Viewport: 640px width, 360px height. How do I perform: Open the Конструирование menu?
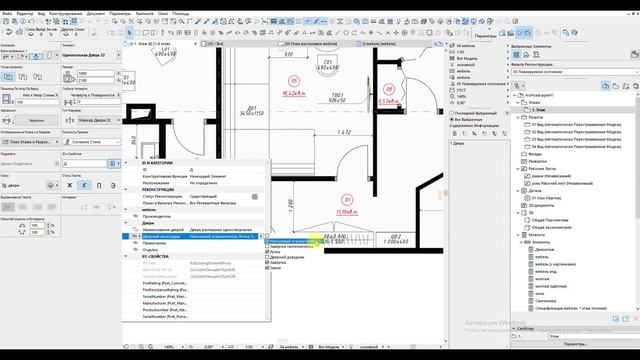pyautogui.click(x=66, y=13)
